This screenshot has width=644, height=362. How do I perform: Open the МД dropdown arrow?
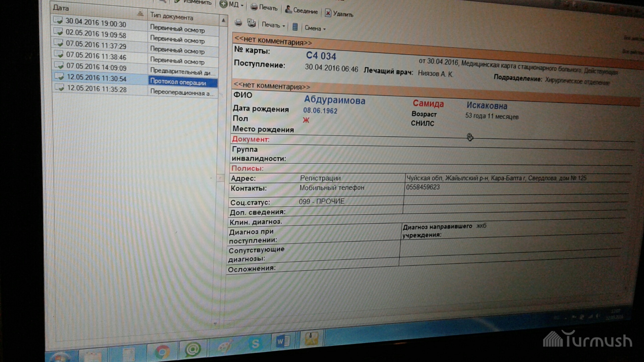pos(242,5)
